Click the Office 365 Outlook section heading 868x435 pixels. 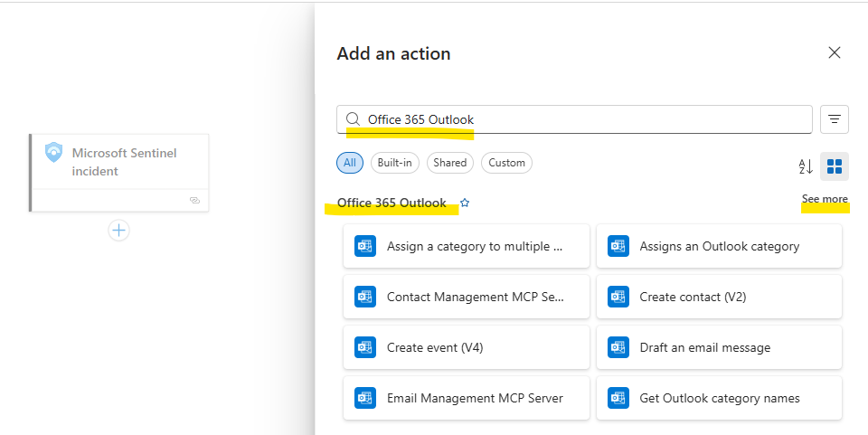(x=392, y=203)
